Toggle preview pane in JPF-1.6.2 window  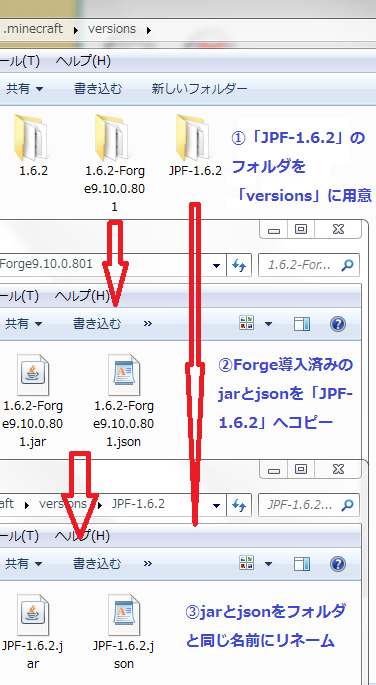(x=302, y=564)
